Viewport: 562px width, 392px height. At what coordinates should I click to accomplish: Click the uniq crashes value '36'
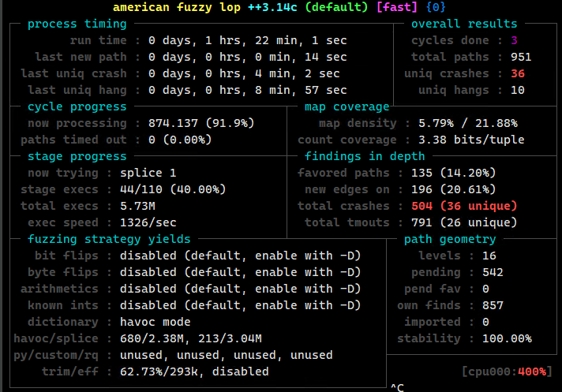coord(518,73)
